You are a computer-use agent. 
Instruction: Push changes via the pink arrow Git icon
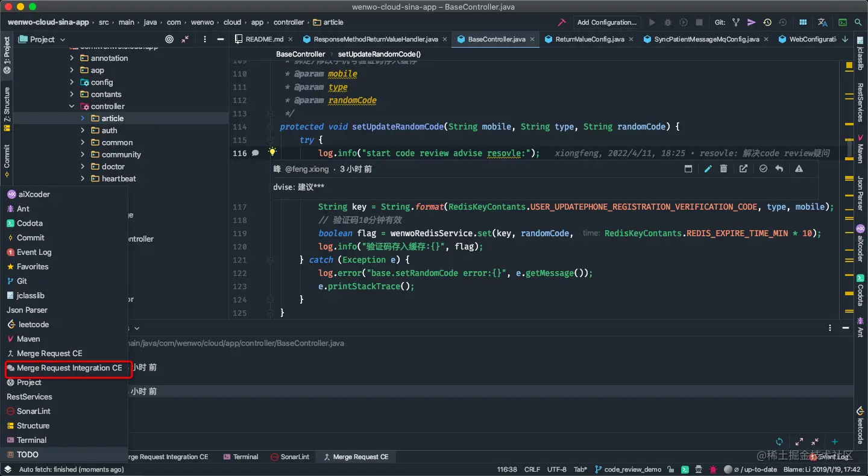[751, 22]
